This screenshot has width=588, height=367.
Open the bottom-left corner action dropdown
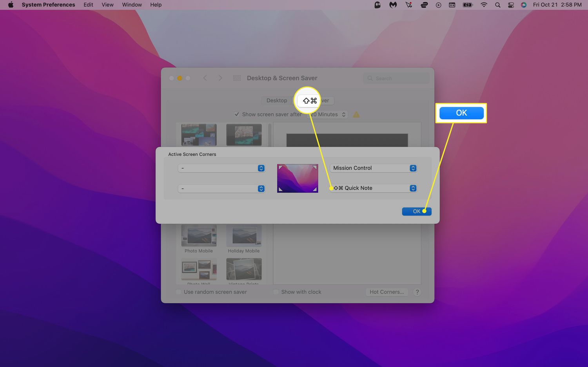click(x=221, y=188)
